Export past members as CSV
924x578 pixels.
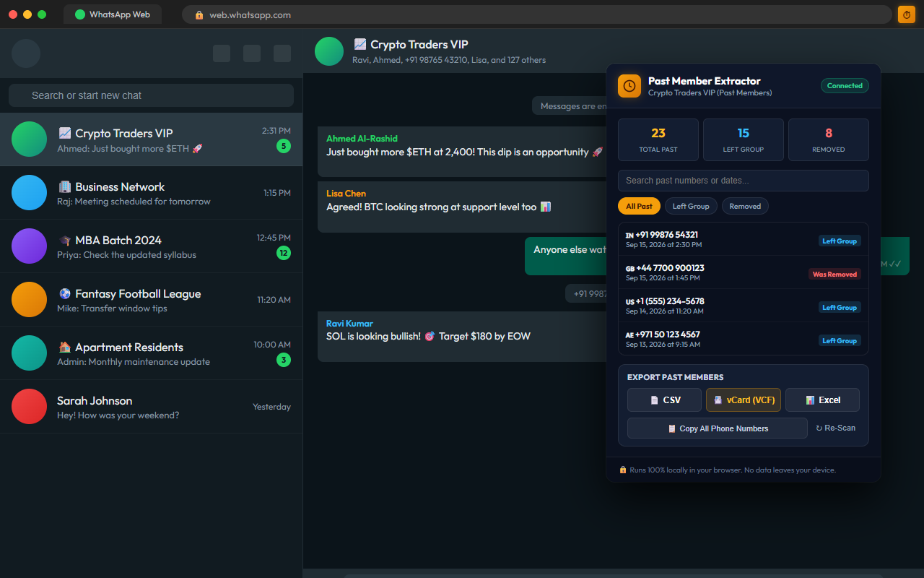click(x=664, y=400)
